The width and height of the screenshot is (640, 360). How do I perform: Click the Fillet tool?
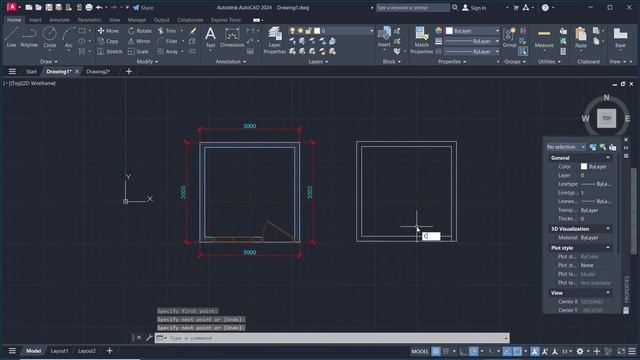tap(167, 41)
